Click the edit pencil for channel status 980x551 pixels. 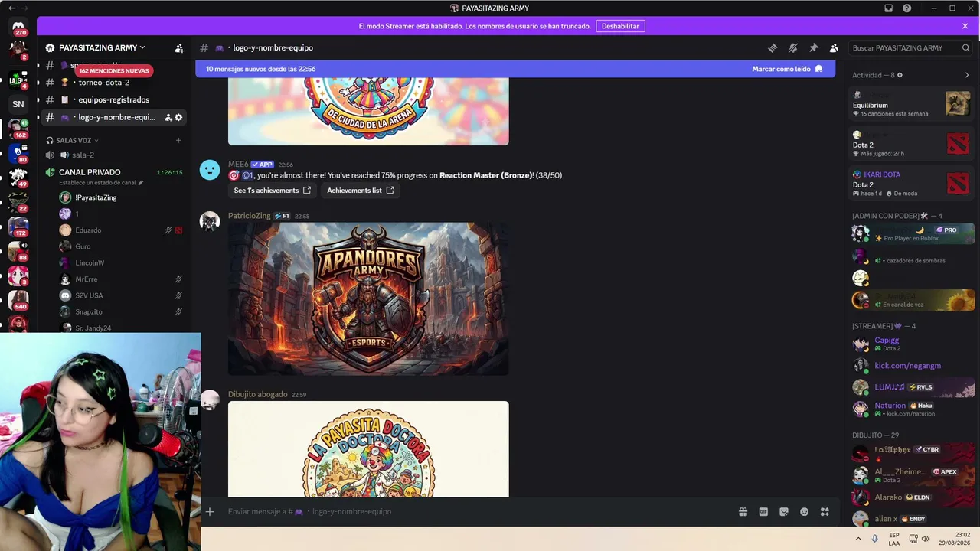point(140,183)
